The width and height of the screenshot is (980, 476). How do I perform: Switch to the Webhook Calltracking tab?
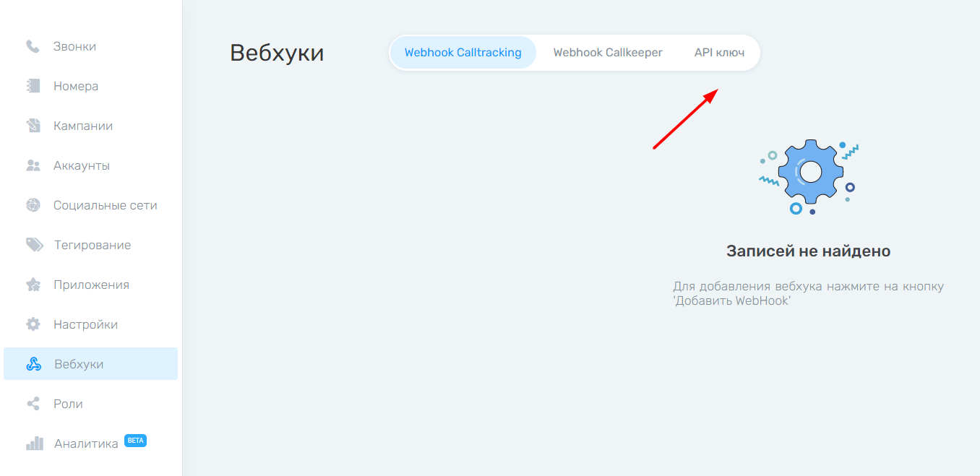pos(463,53)
